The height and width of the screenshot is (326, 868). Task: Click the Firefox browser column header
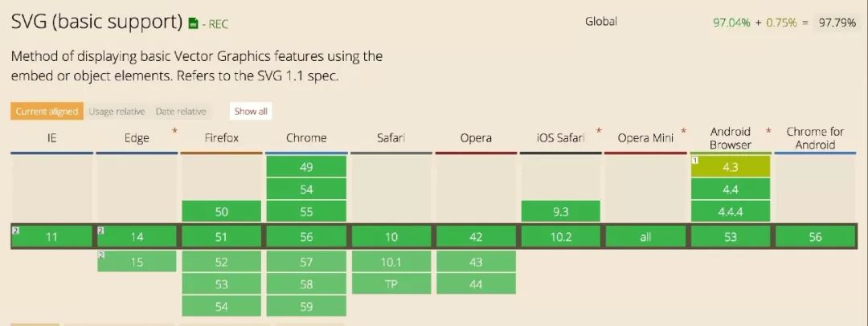click(x=221, y=138)
